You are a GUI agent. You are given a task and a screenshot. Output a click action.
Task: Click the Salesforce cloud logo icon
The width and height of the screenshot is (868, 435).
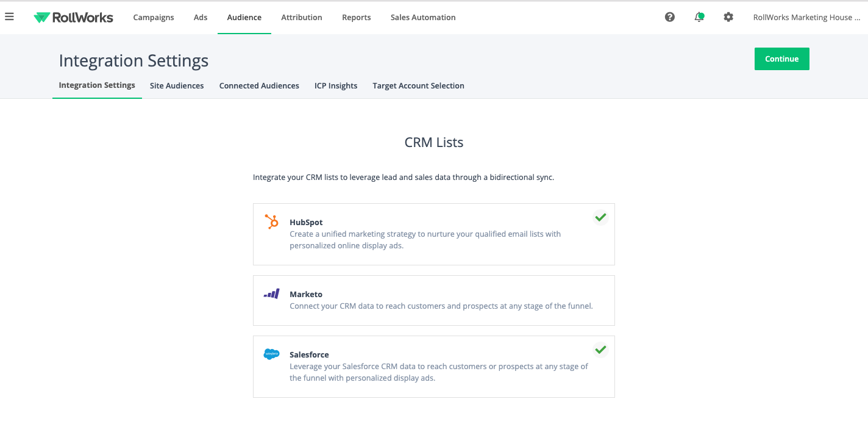(x=271, y=353)
